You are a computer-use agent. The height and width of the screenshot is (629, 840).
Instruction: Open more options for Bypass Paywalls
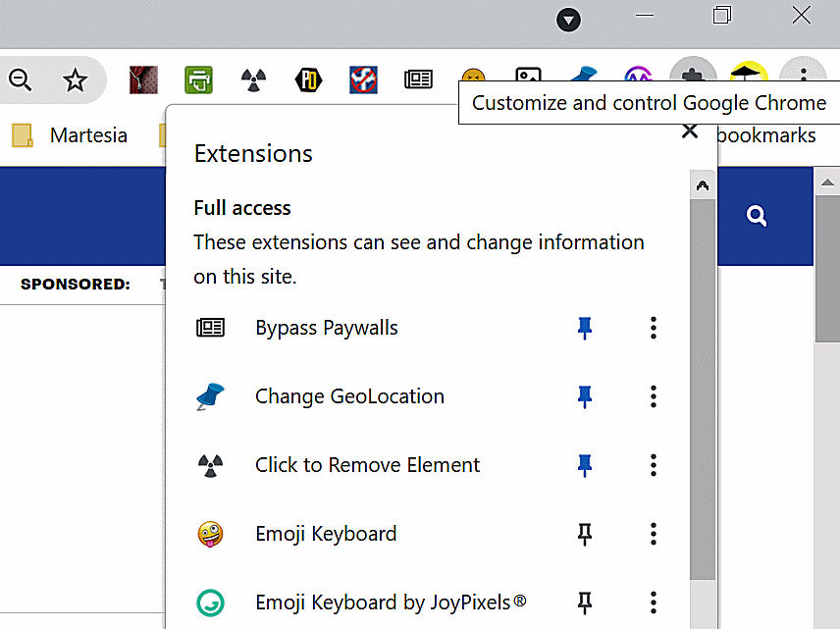point(653,328)
